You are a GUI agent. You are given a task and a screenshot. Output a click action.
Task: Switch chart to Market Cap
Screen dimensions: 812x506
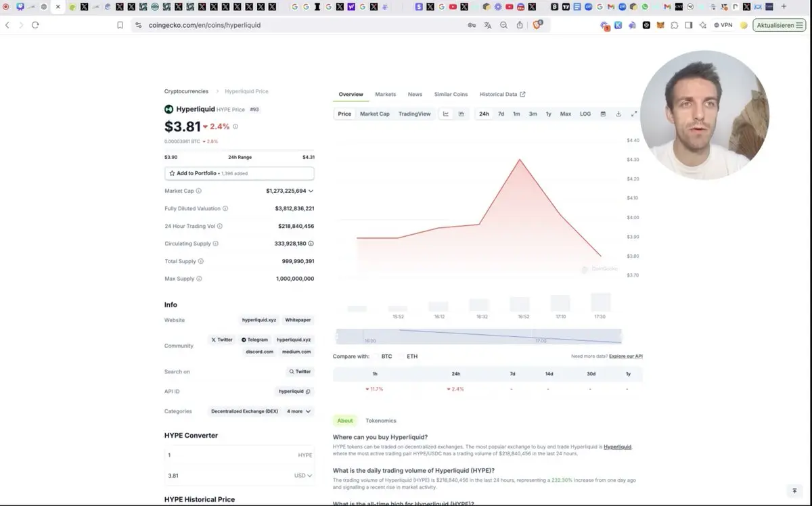point(375,114)
